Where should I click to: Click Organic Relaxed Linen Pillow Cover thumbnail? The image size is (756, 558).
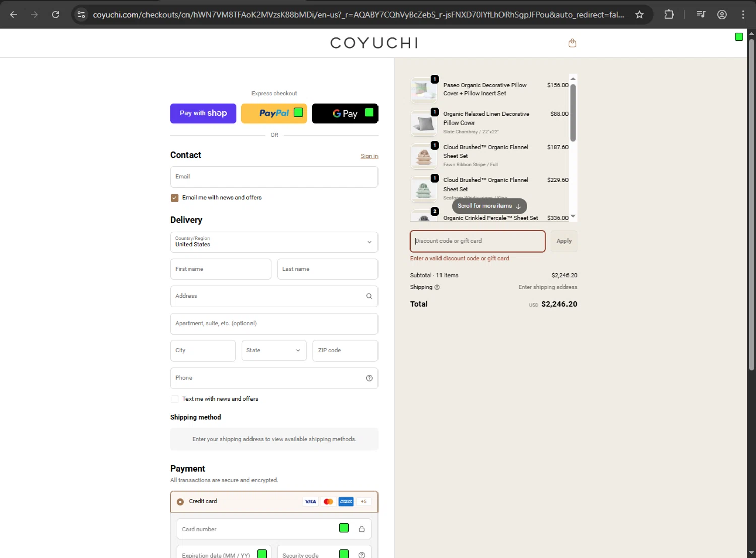pos(424,123)
